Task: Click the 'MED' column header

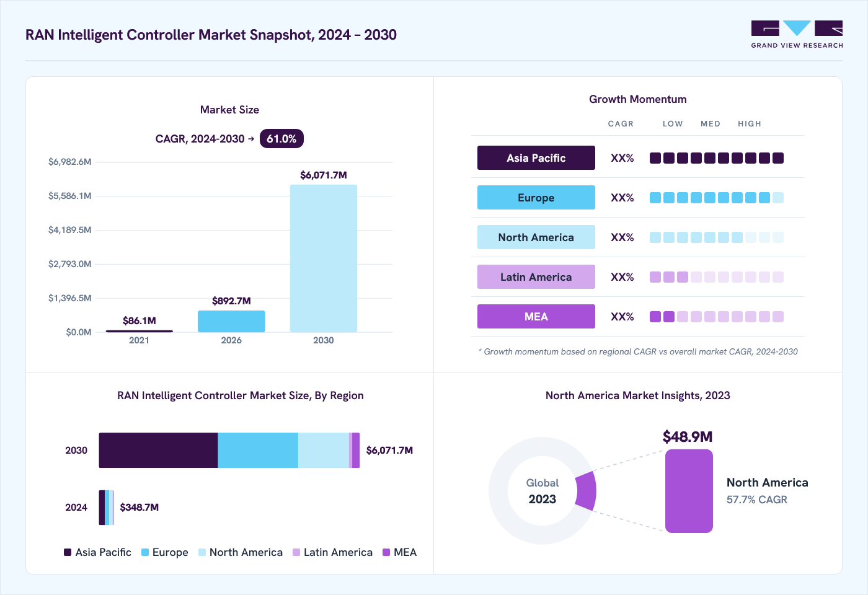Action: click(x=711, y=124)
